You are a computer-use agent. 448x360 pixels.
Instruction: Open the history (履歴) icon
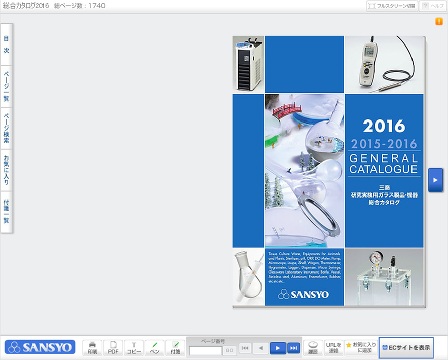[313, 348]
